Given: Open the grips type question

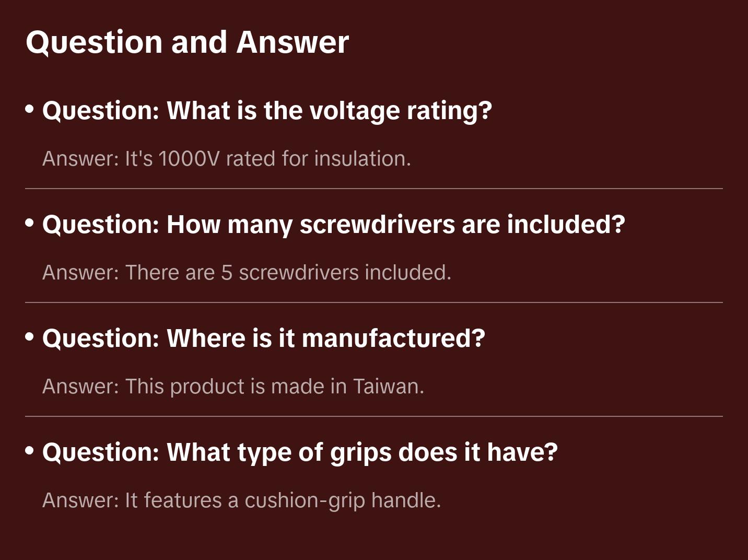Looking at the screenshot, I should coord(300,452).
